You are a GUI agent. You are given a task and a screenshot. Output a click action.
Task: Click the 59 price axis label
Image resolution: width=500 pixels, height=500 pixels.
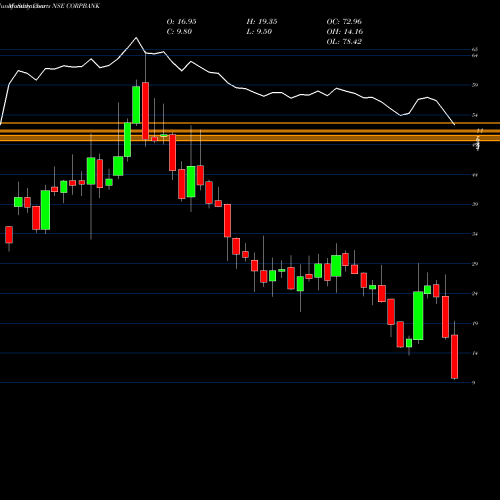pyautogui.click(x=475, y=85)
